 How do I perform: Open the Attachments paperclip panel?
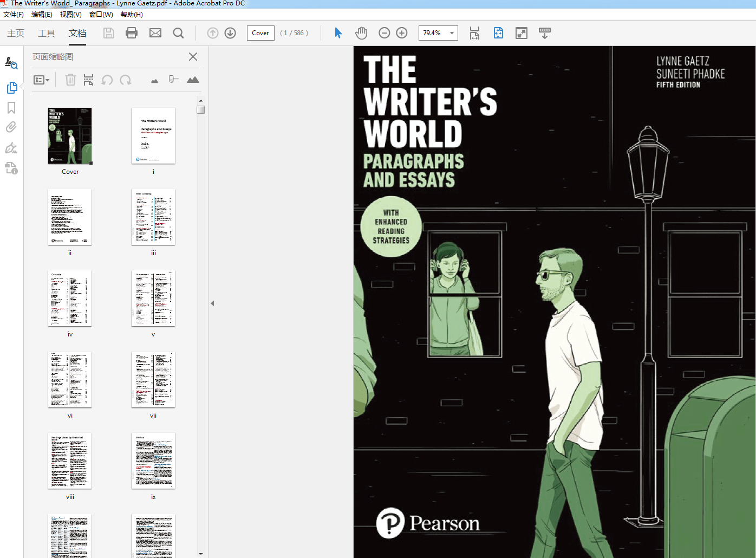[11, 127]
